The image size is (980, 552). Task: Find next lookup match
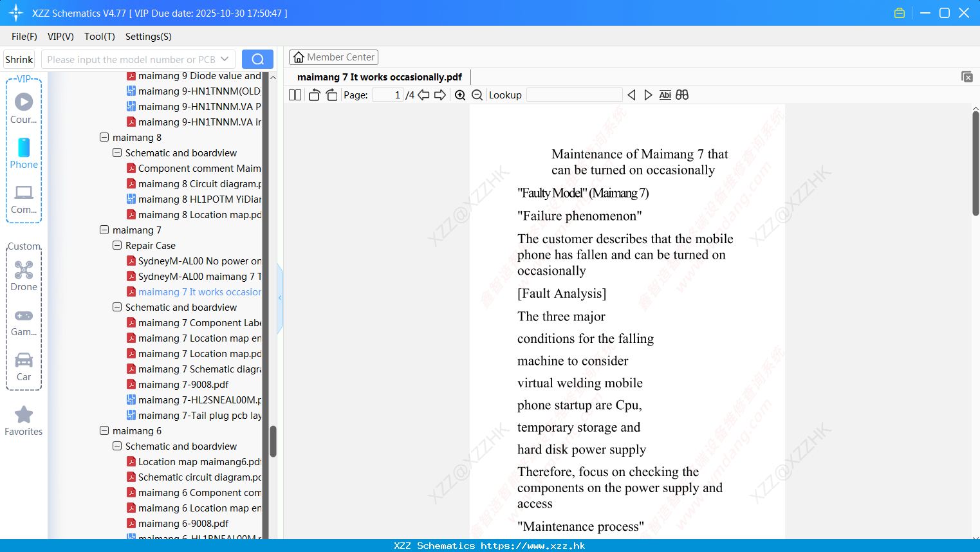(x=648, y=95)
